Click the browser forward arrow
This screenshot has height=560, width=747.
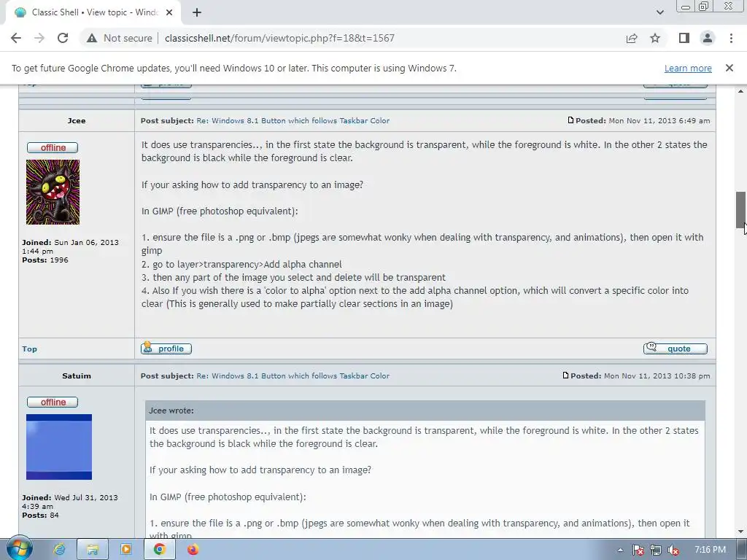tap(39, 38)
